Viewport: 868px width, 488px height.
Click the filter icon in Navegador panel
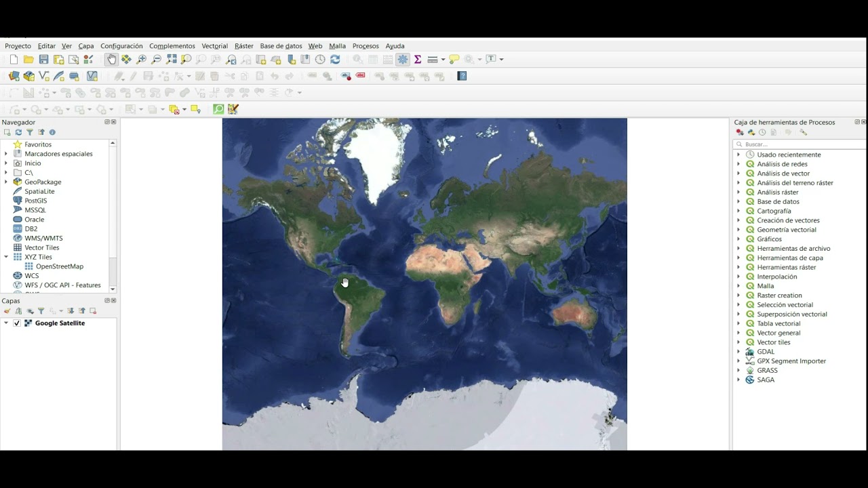30,132
